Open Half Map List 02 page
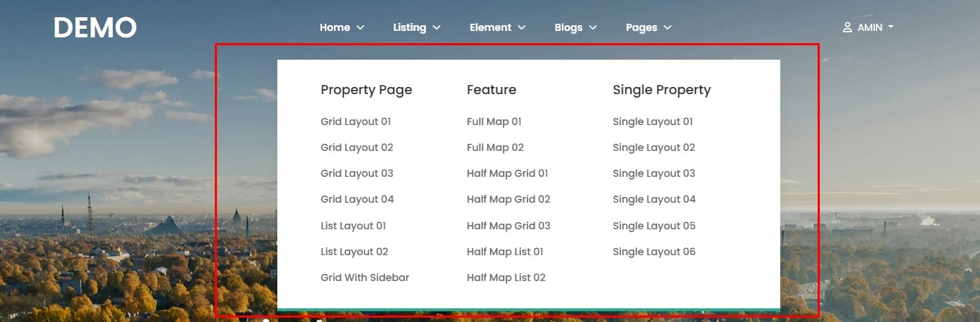The width and height of the screenshot is (980, 322). click(x=506, y=277)
